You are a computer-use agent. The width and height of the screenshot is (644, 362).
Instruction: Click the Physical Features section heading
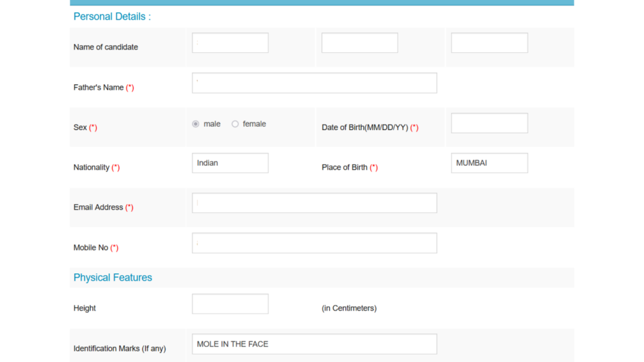tap(113, 278)
